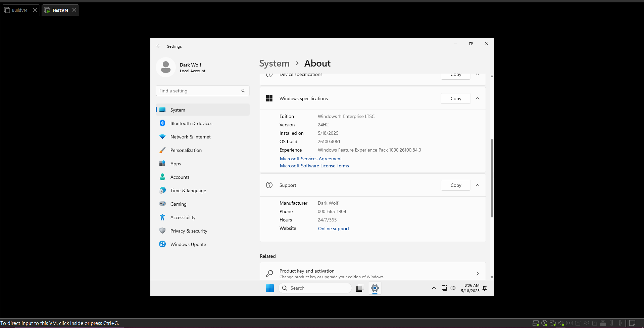The image size is (644, 328).
Task: Click the notification bell tray icon
Action: tap(485, 288)
